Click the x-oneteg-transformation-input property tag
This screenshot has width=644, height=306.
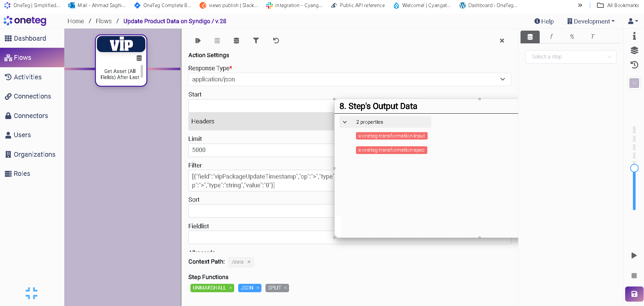[391, 136]
